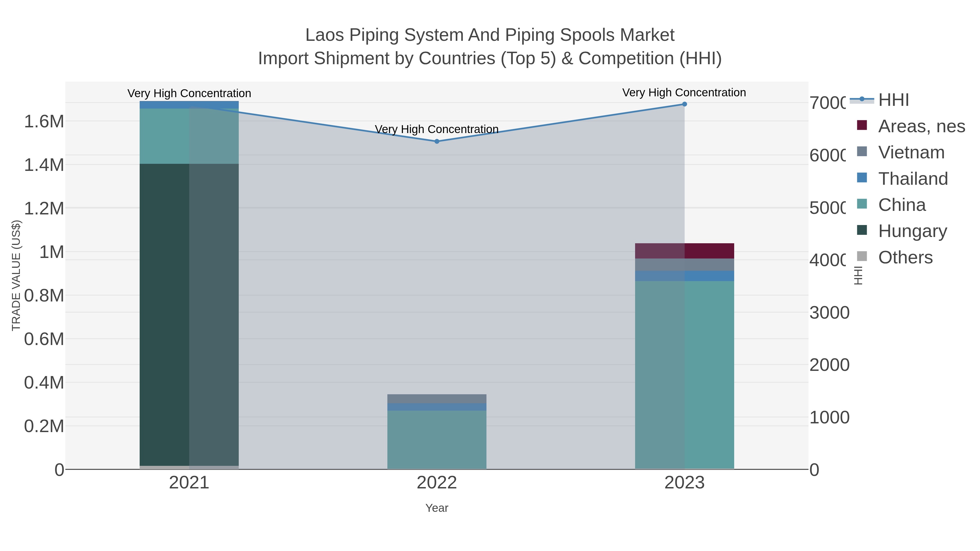Click the Vietnam segment of 2023 bar
The image size is (980, 551).
pyautogui.click(x=684, y=265)
